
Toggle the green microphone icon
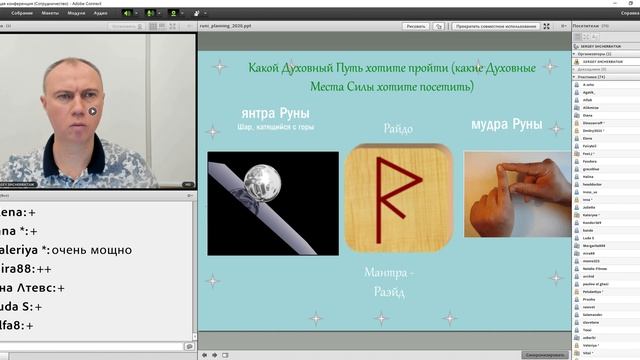tap(150, 13)
